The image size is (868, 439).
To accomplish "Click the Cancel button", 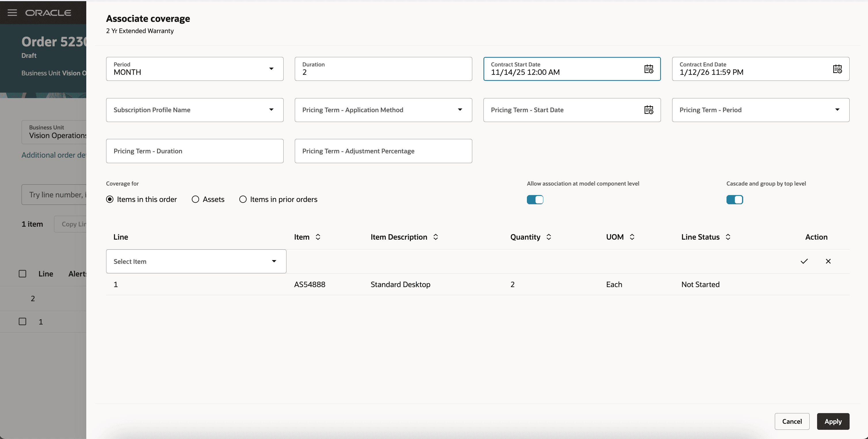I will click(x=791, y=421).
